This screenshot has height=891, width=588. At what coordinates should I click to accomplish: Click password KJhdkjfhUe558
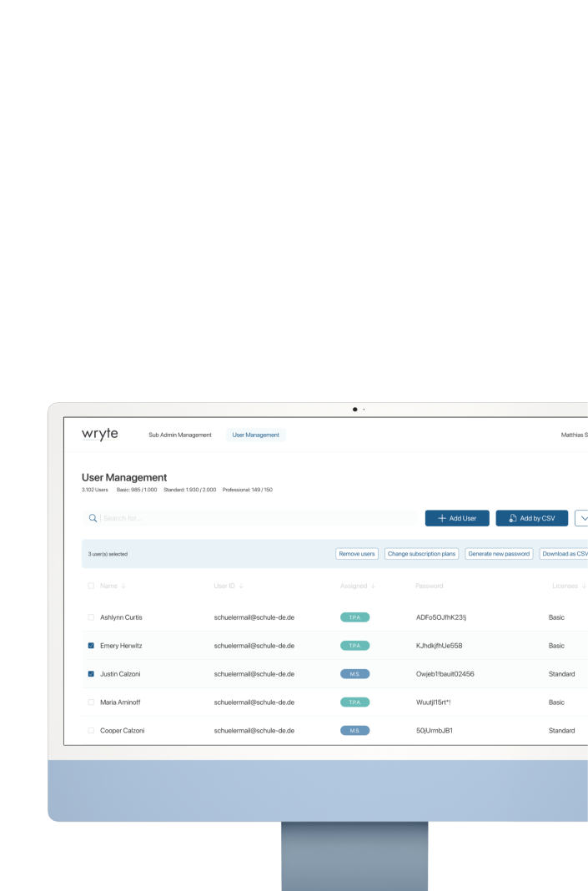pyautogui.click(x=440, y=646)
